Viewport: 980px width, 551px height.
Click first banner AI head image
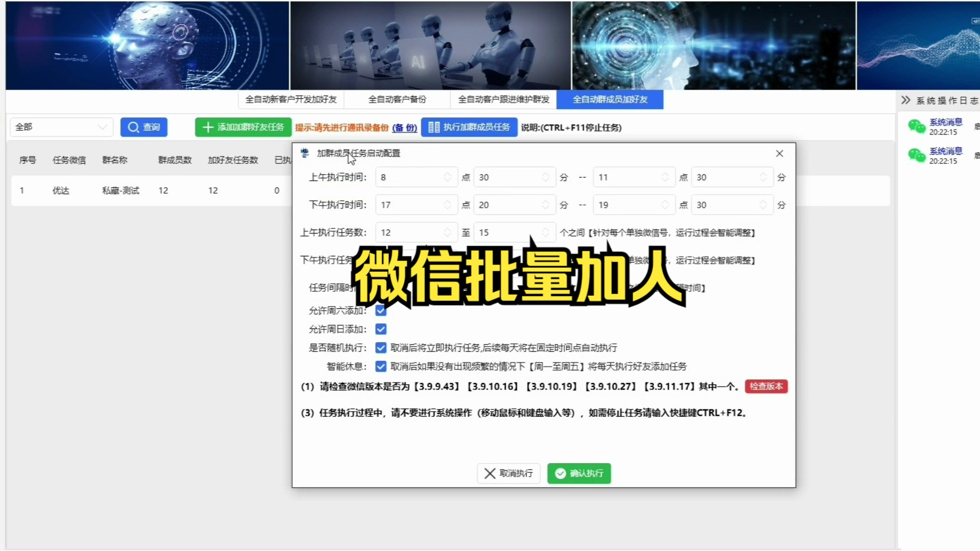tap(147, 45)
